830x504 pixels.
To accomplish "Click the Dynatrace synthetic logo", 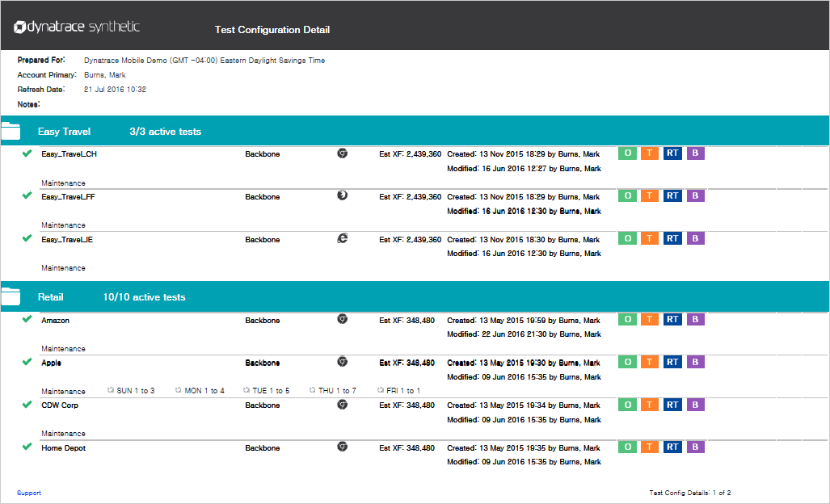I will coord(77,27).
